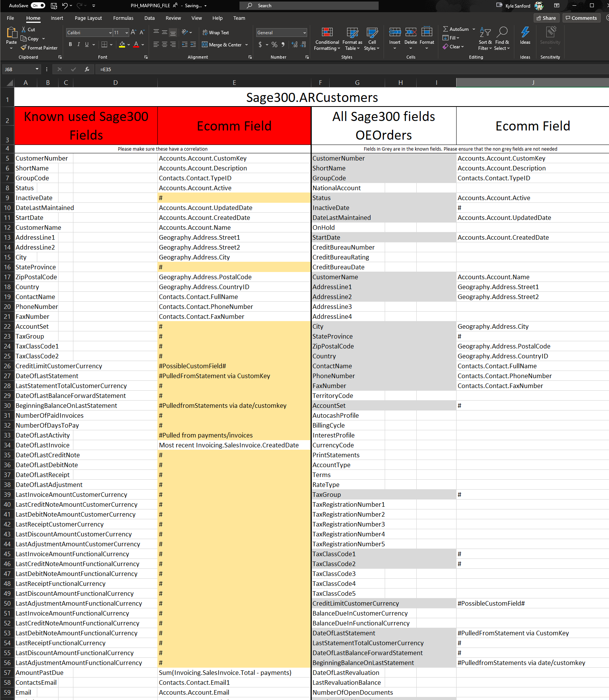Viewport: 609px width, 700px height.
Task: Apply underline formatting
Action: coord(87,45)
